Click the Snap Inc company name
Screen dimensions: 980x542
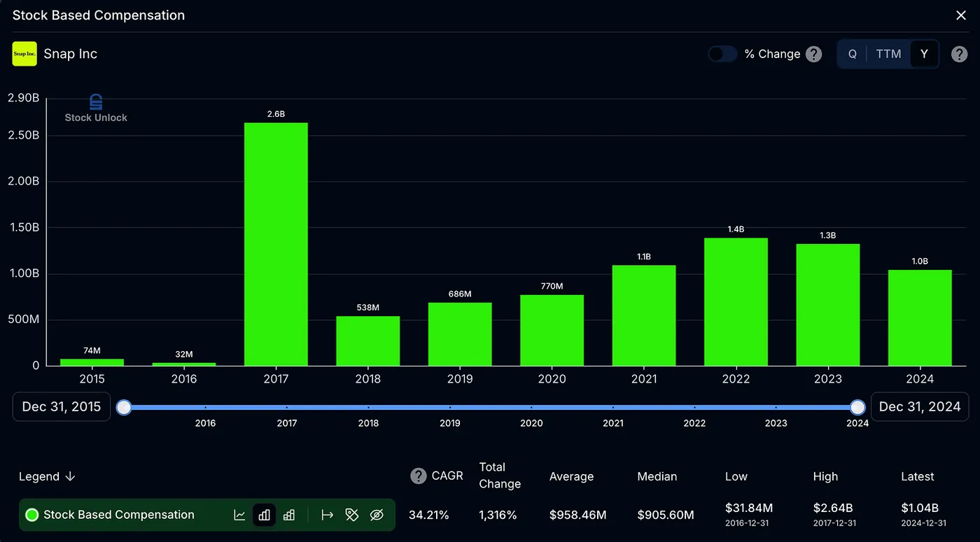(70, 54)
